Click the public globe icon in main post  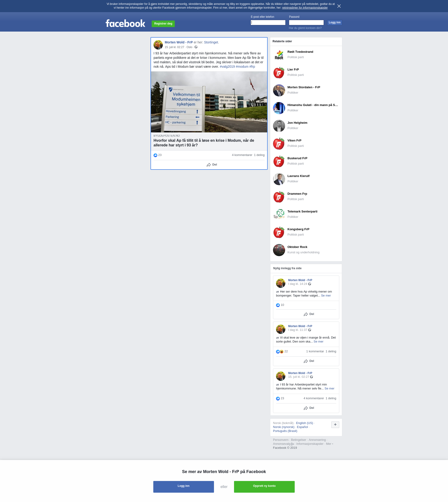(196, 47)
